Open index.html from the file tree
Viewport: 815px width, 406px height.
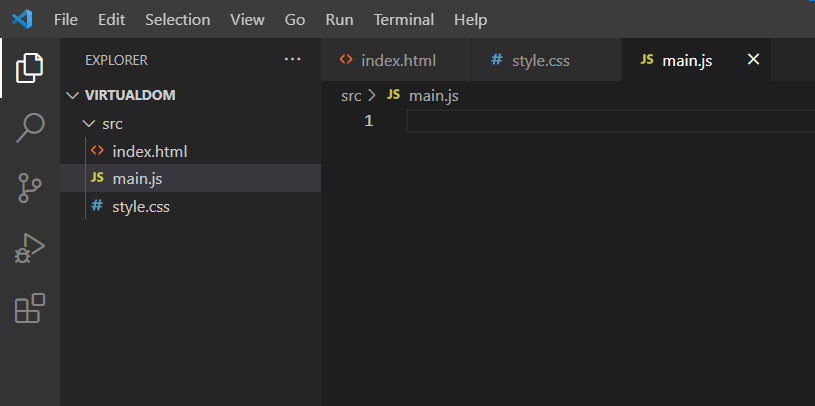pyautogui.click(x=190, y=151)
